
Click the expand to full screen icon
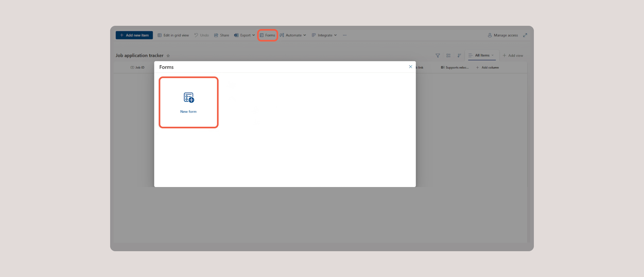tap(525, 35)
